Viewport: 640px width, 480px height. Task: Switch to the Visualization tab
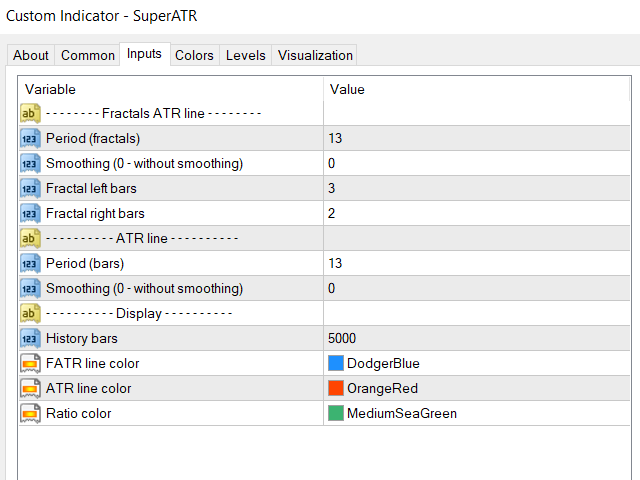point(315,55)
